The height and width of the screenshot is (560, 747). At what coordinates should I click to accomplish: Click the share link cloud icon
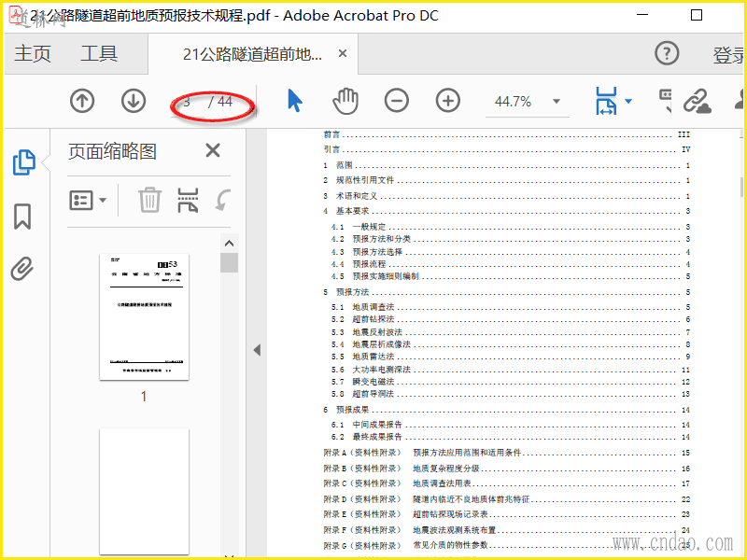click(697, 101)
